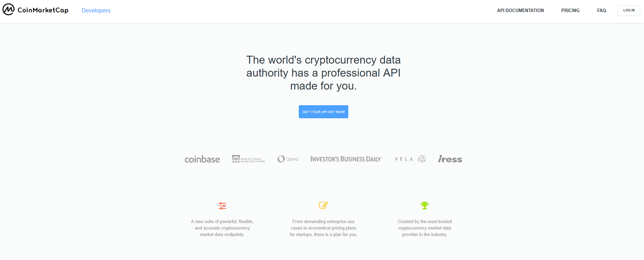
Task: Click the coinbase partner logo
Action: tap(202, 159)
